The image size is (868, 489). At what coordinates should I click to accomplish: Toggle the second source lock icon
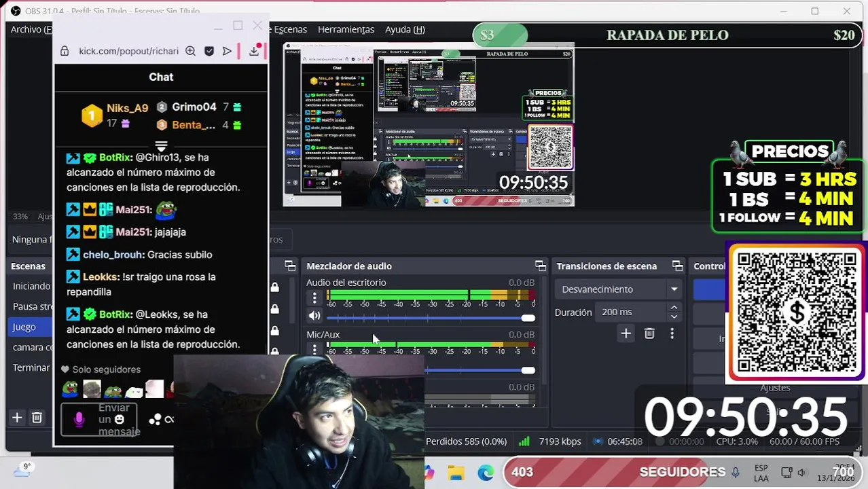point(274,309)
